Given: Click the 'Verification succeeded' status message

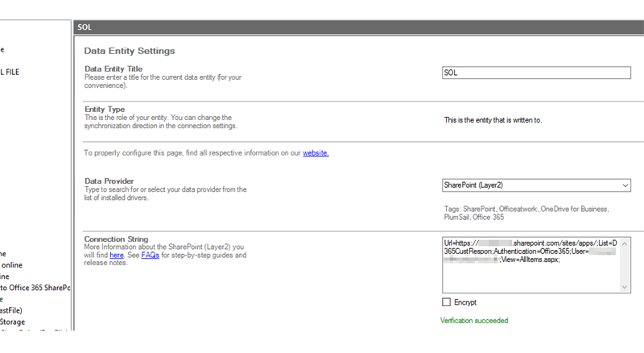Looking at the screenshot, I should point(474,321).
